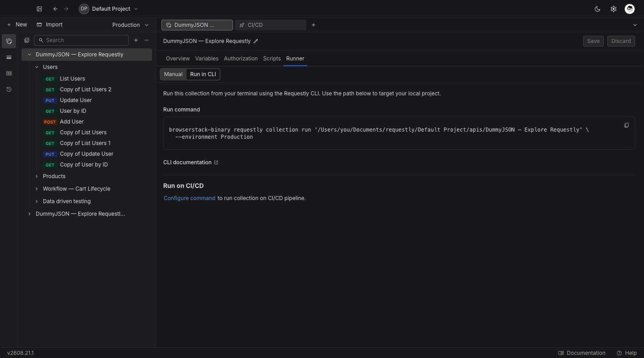Go forward with the right arrow
The image size is (644, 358).
66,9
